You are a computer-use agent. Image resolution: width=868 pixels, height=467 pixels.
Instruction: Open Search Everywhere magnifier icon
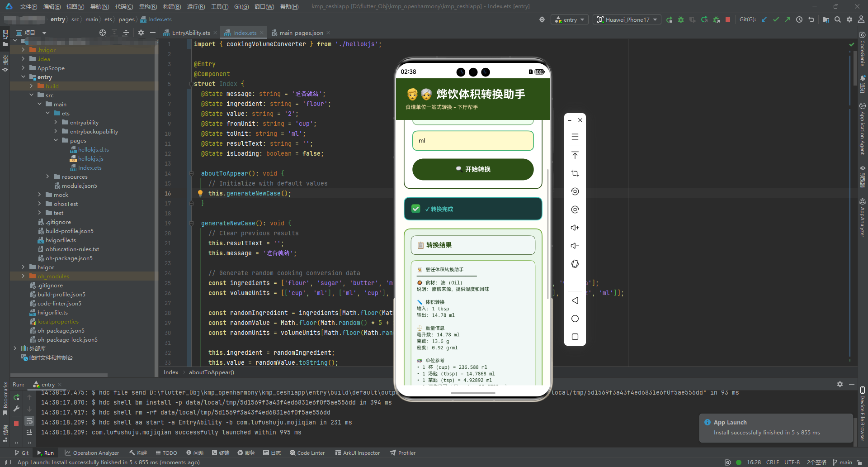838,19
